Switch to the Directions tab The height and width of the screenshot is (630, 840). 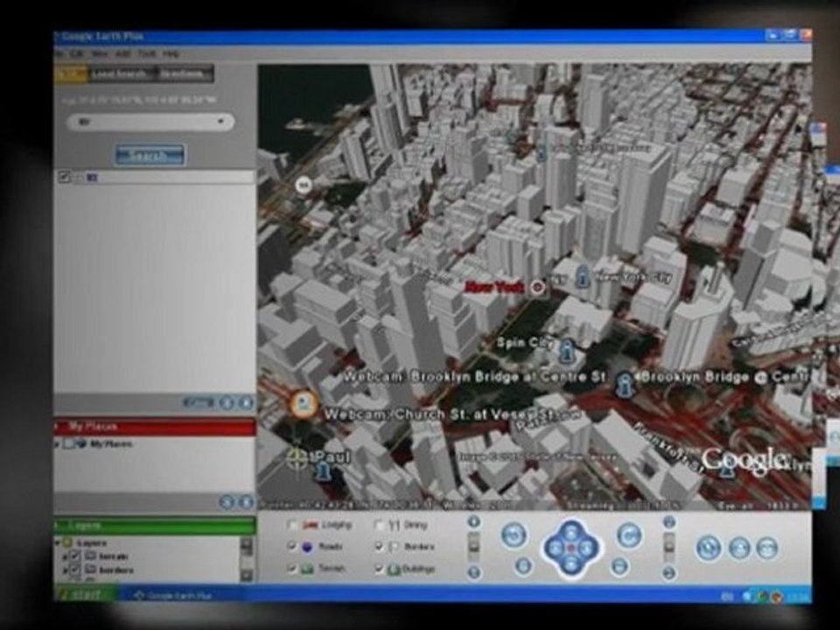pyautogui.click(x=184, y=73)
